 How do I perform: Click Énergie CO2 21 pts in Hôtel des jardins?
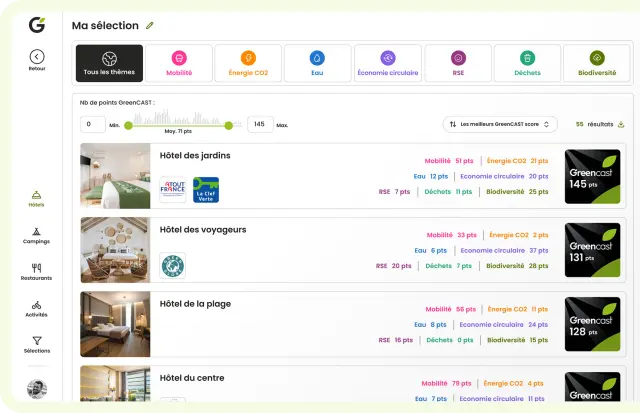[x=518, y=161]
